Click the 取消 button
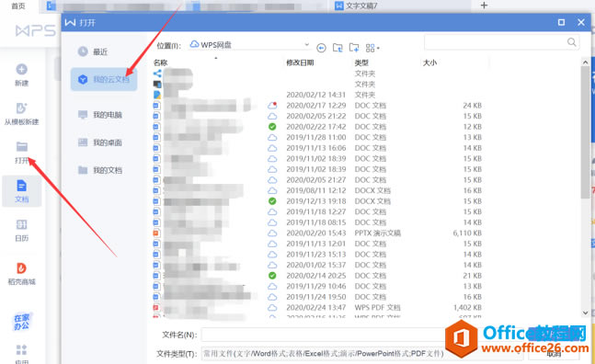Screen dimensions: 595x364 click(554, 354)
